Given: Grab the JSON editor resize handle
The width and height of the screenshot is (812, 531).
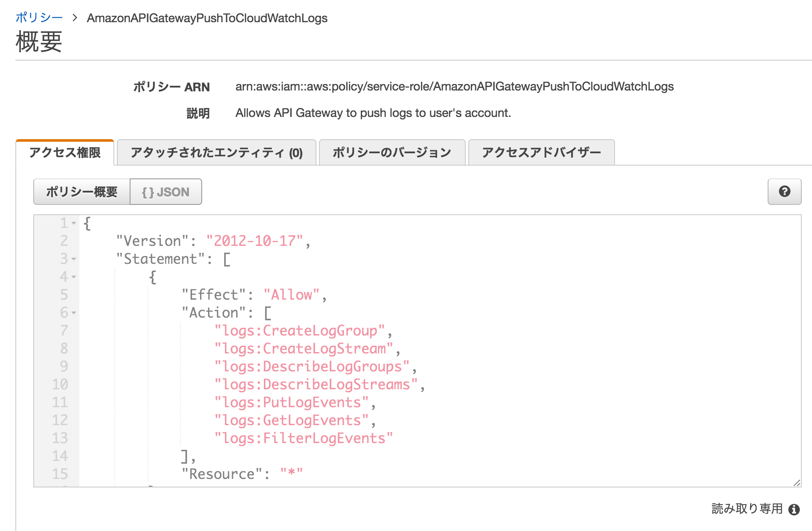Looking at the screenshot, I should [x=797, y=483].
